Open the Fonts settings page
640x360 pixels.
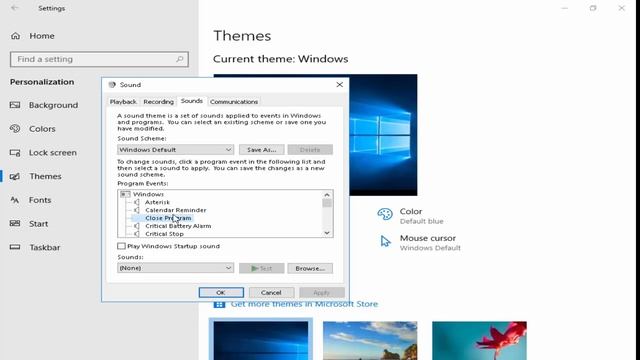pos(40,200)
